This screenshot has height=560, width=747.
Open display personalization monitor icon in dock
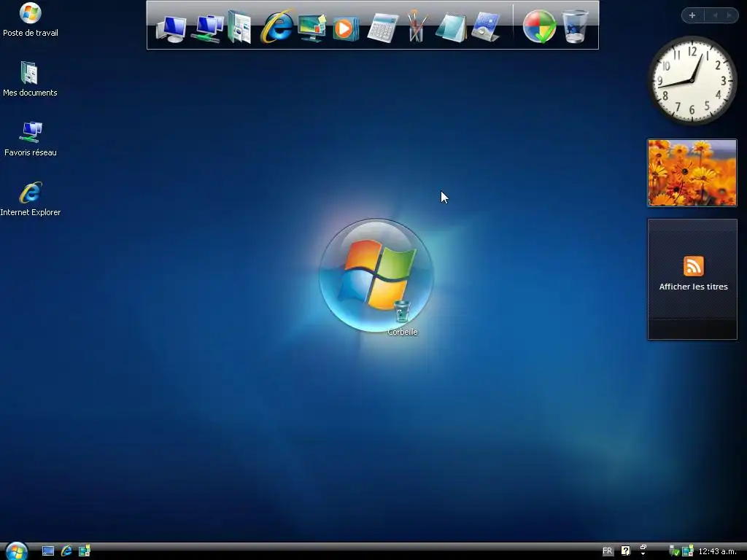pos(312,28)
